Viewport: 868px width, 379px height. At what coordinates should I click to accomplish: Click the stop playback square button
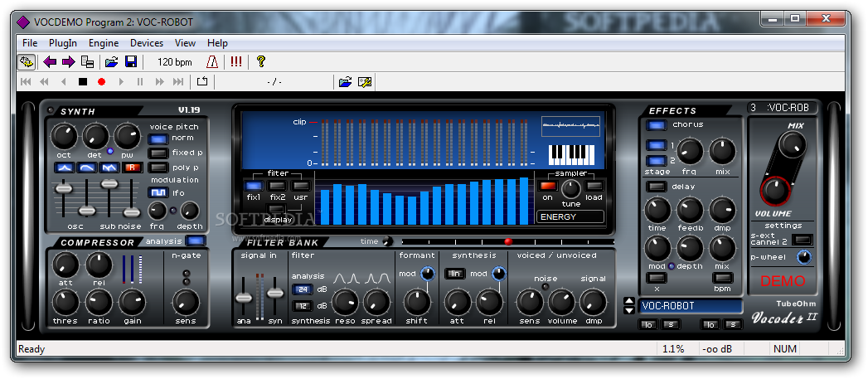83,82
